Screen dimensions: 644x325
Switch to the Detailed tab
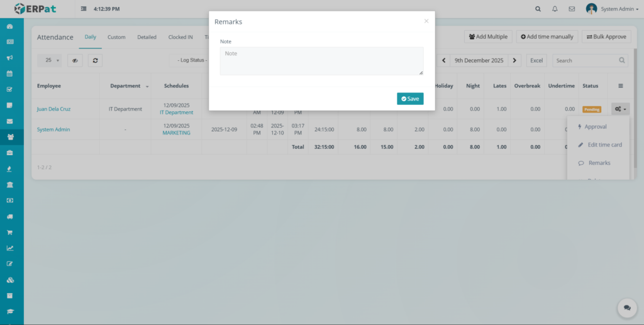(x=147, y=37)
